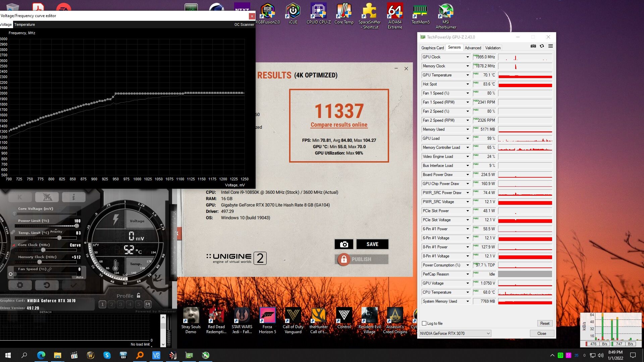Click the fan speed settings gear icon
The height and width of the screenshot is (362, 644).
(11, 274)
